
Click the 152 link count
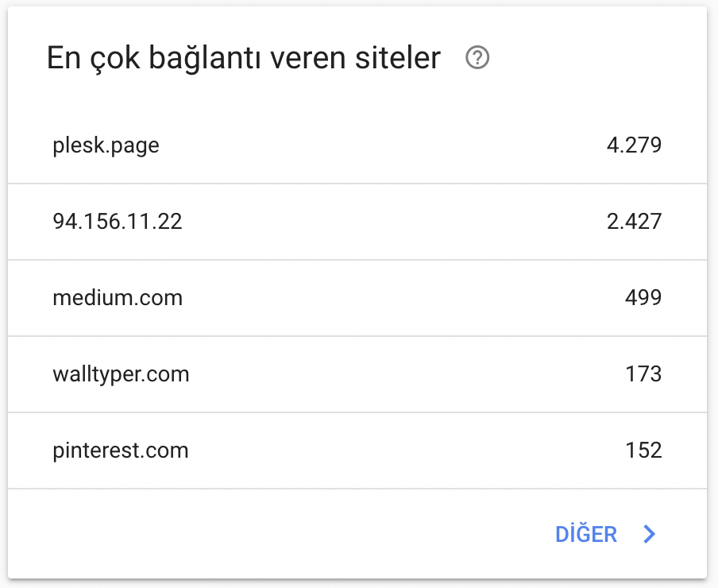(x=643, y=451)
